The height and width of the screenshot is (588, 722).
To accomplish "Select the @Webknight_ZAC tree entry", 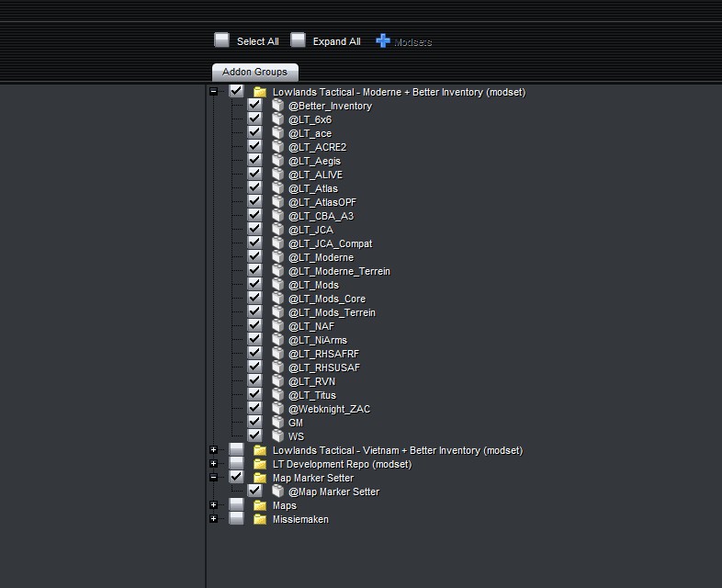I will [329, 409].
